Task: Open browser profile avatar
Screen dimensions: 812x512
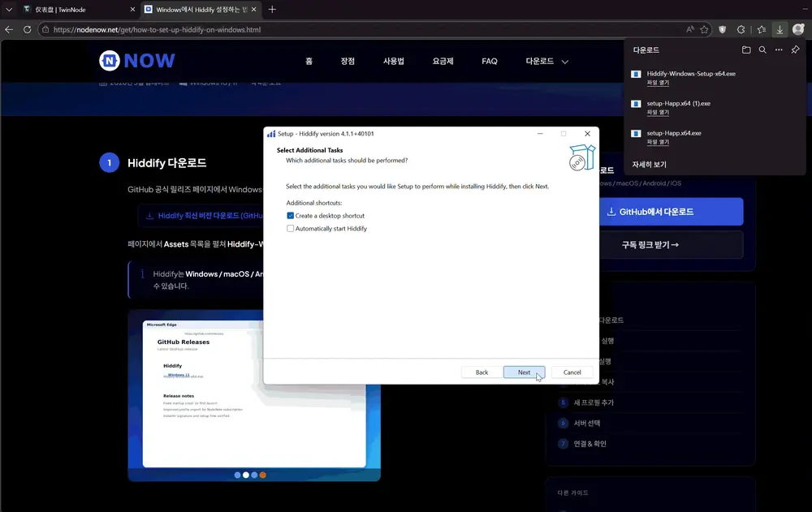Action: [x=798, y=29]
